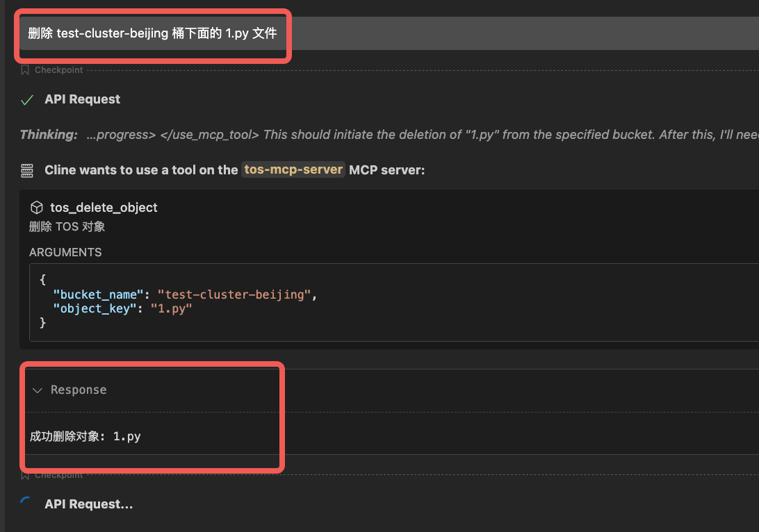Click the "test-cluster-beijing" value in the JSON
The width and height of the screenshot is (759, 532).
pos(234,294)
